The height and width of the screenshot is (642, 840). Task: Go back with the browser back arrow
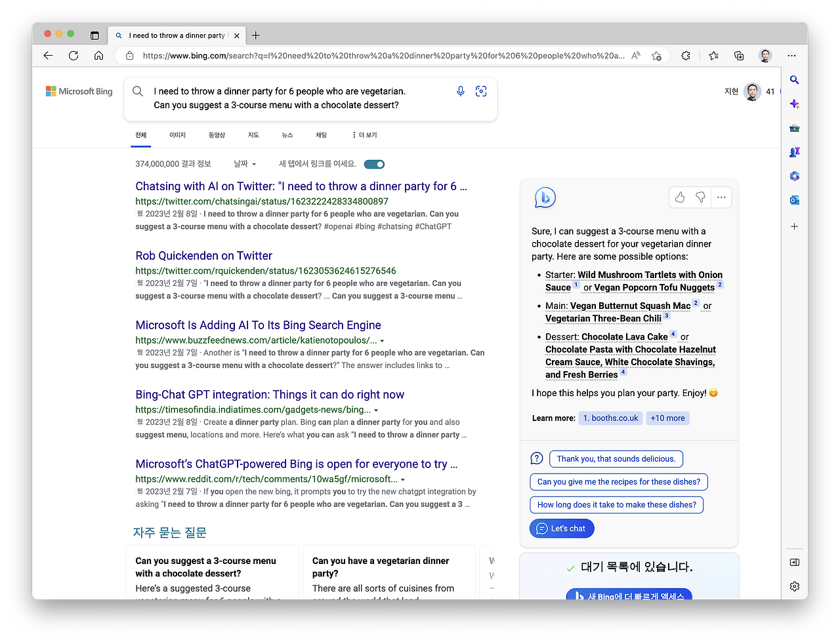pyautogui.click(x=48, y=56)
